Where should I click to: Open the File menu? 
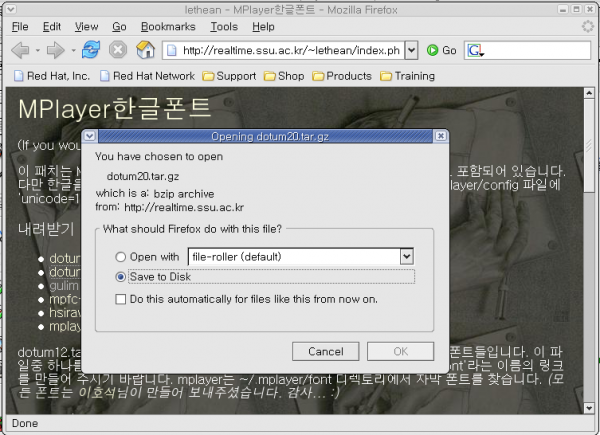point(20,26)
